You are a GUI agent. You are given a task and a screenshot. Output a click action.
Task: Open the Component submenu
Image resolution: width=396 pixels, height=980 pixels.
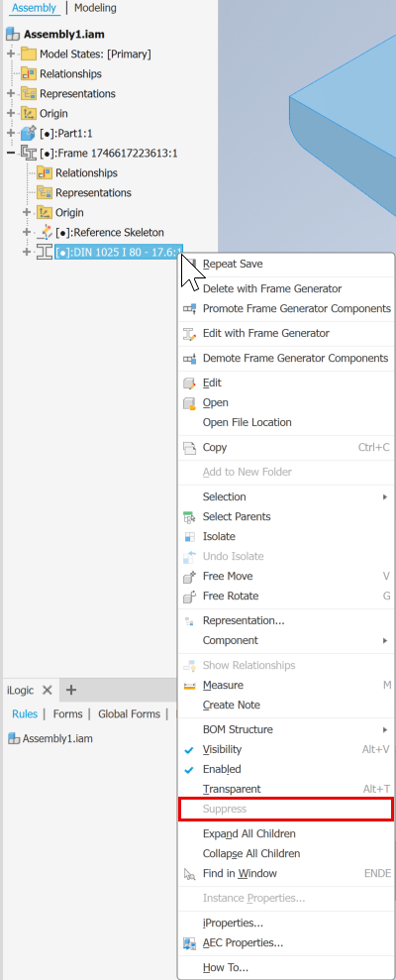click(x=286, y=641)
